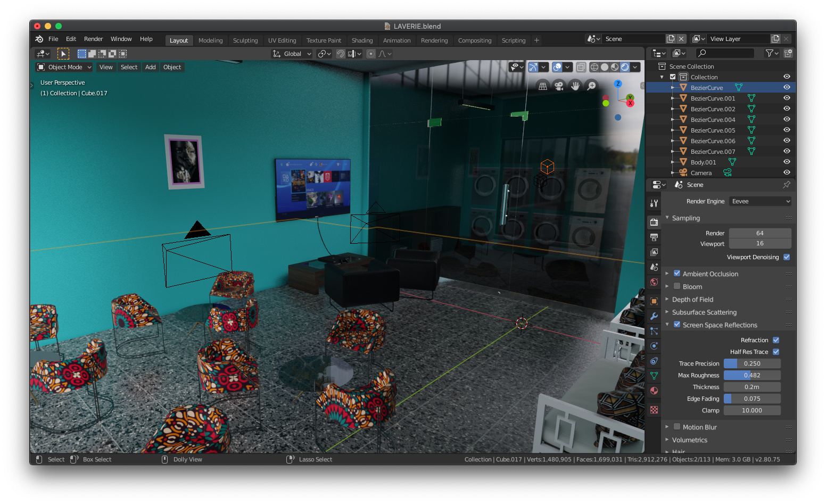Screen dimensions: 826x504
Task: Toggle camera view in the viewport
Action: click(x=559, y=86)
